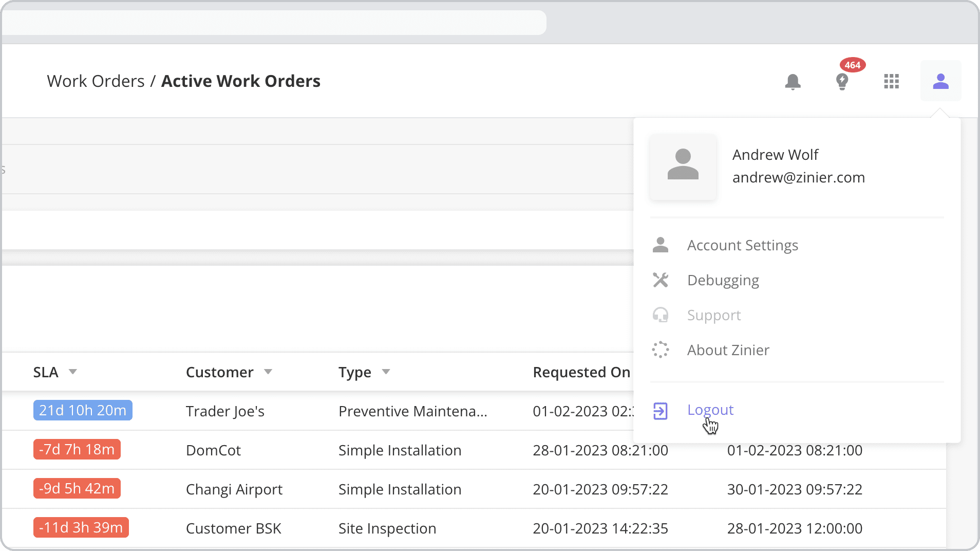Open the Type column dropdown arrow
This screenshot has width=980, height=551.
click(386, 372)
